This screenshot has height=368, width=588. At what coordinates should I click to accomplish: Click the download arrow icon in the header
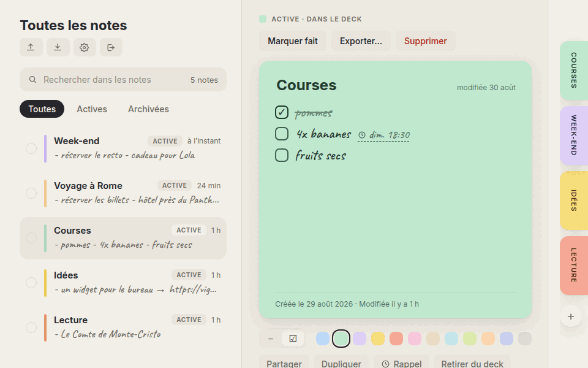tap(58, 47)
